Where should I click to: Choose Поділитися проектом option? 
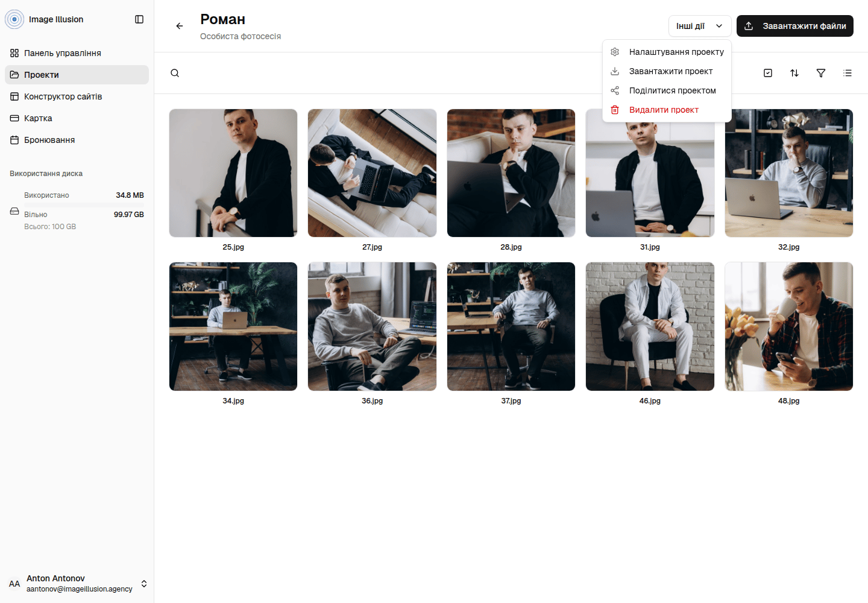click(667, 90)
